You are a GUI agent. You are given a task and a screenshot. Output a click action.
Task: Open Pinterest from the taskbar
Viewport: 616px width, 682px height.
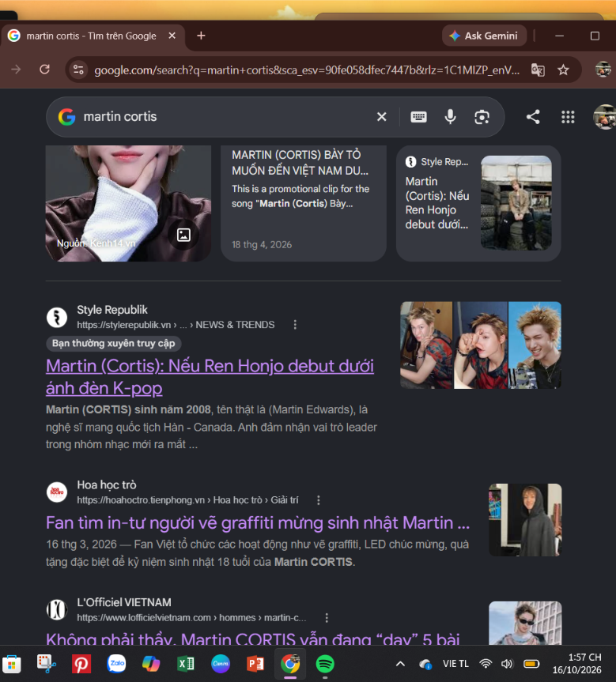point(81,664)
